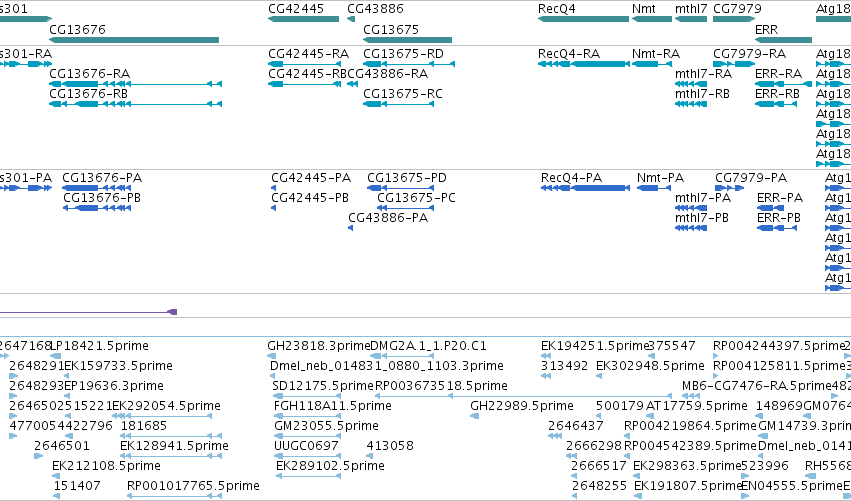Click protein Nmt-PA
The height and width of the screenshot is (501, 851).
[660, 177]
